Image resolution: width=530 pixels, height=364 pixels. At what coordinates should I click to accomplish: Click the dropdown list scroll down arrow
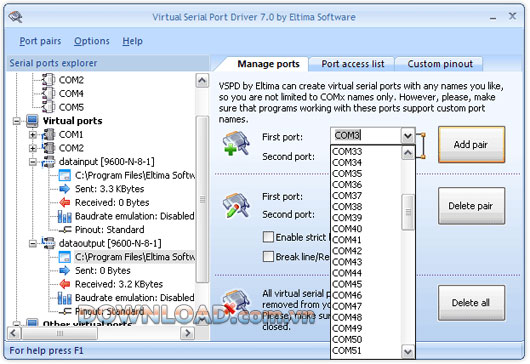click(408, 352)
